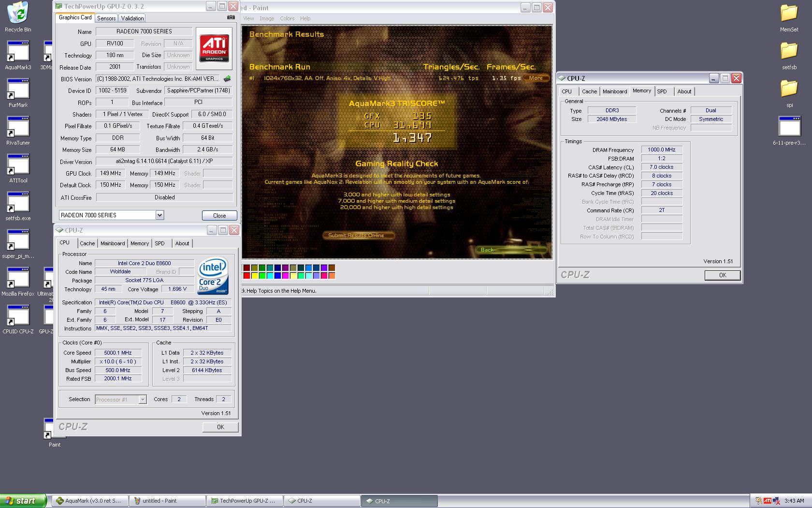Open the Image menu in Paint

(266, 18)
